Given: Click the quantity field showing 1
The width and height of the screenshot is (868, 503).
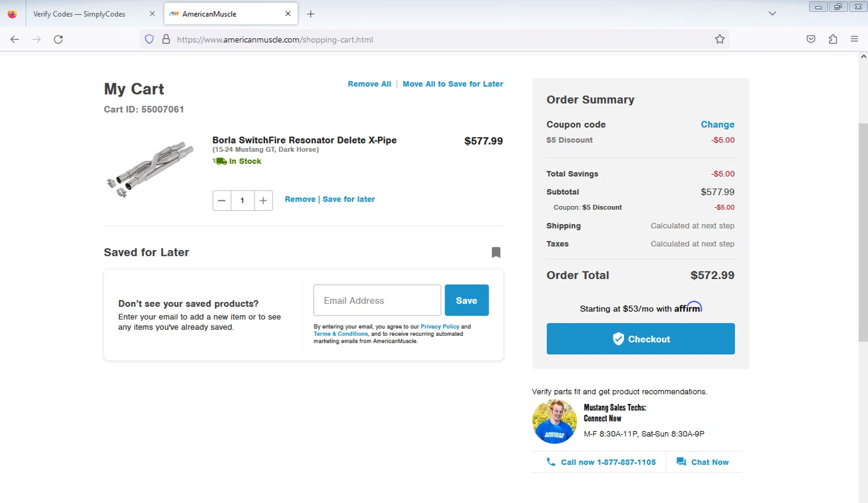Looking at the screenshot, I should (x=242, y=201).
